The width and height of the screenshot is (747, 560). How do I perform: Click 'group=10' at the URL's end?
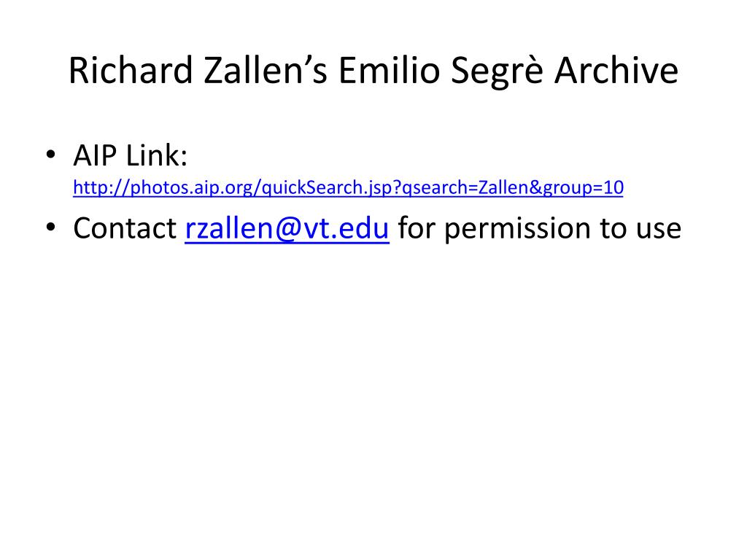584,187
